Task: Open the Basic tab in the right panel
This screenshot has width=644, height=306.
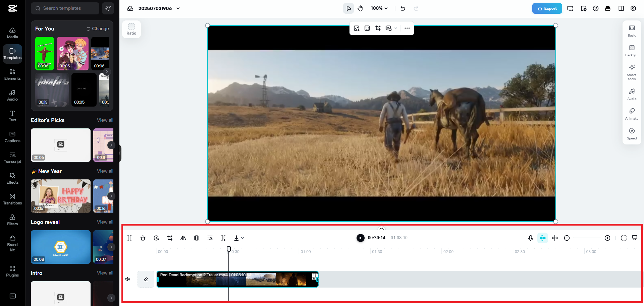Action: coord(632,30)
